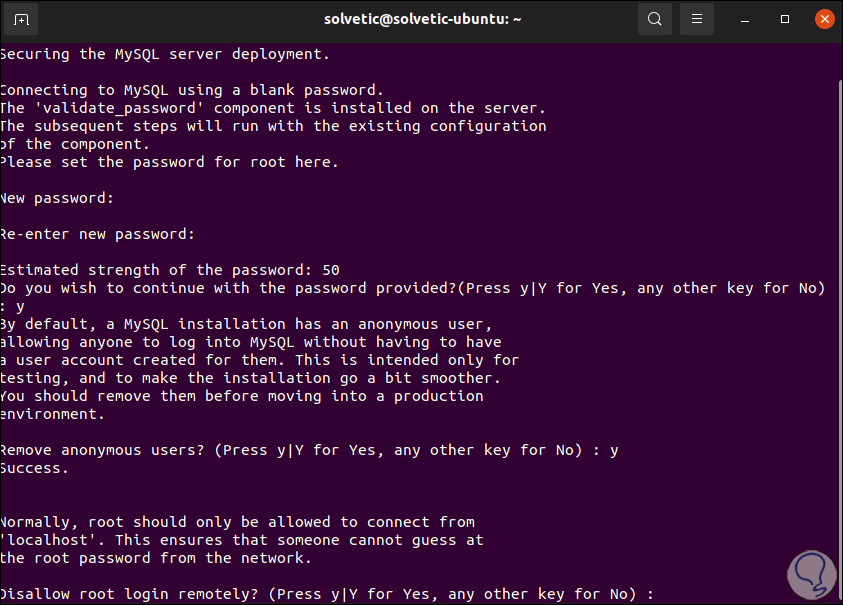Viewport: 843px width, 605px height.
Task: Click the terminal search icon
Action: click(x=655, y=19)
